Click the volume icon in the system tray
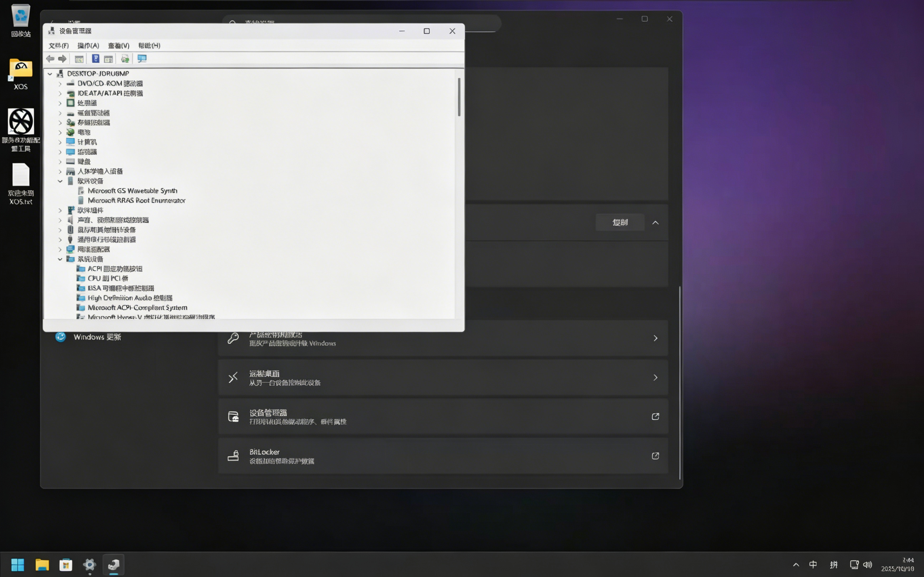The height and width of the screenshot is (577, 924). click(868, 565)
